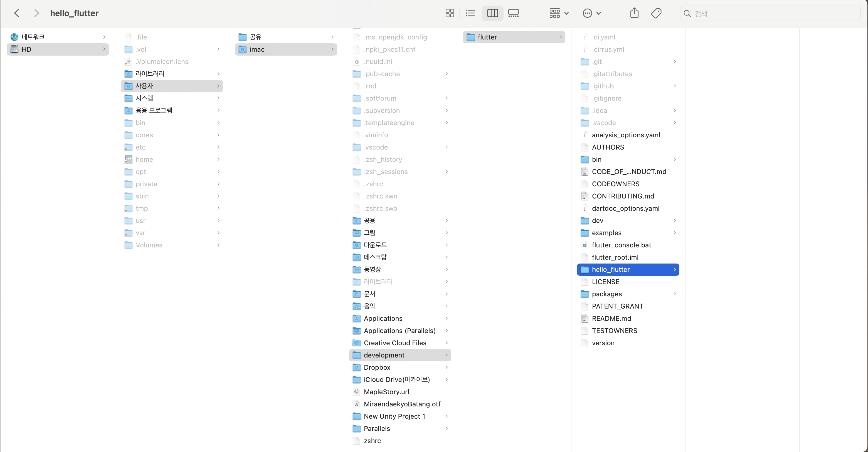Open the 라이브러리 folder under HD
Viewport: 868px width, 452px height.
pyautogui.click(x=172, y=73)
